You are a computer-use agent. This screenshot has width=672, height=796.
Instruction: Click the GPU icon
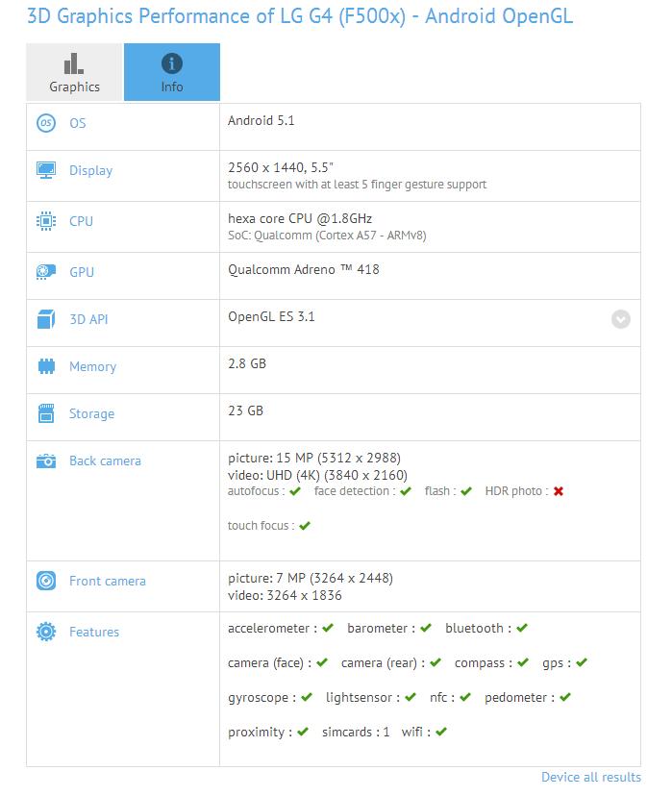pos(46,272)
